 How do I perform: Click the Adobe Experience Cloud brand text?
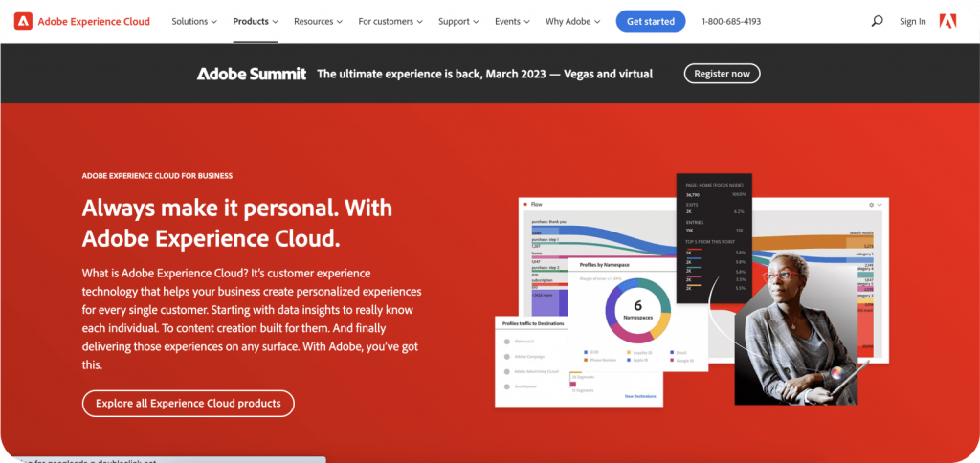pyautogui.click(x=94, y=21)
